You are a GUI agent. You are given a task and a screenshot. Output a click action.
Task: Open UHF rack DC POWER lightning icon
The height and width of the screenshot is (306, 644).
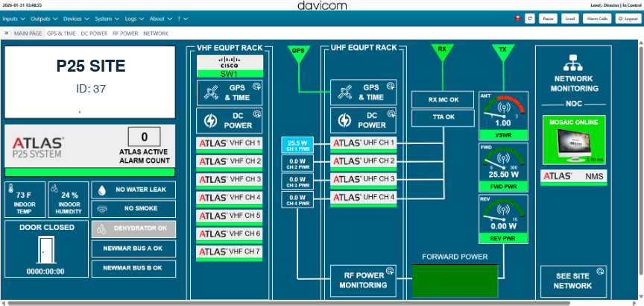[x=344, y=120]
